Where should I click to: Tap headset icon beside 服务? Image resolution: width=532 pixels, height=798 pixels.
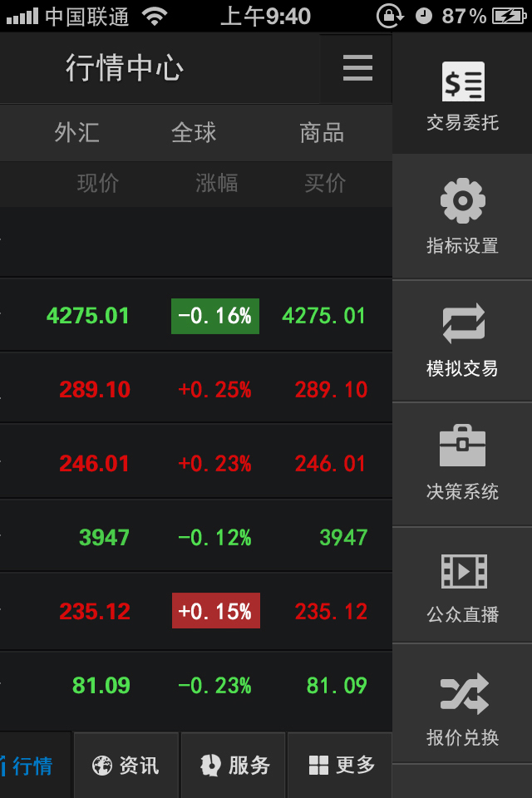210,766
